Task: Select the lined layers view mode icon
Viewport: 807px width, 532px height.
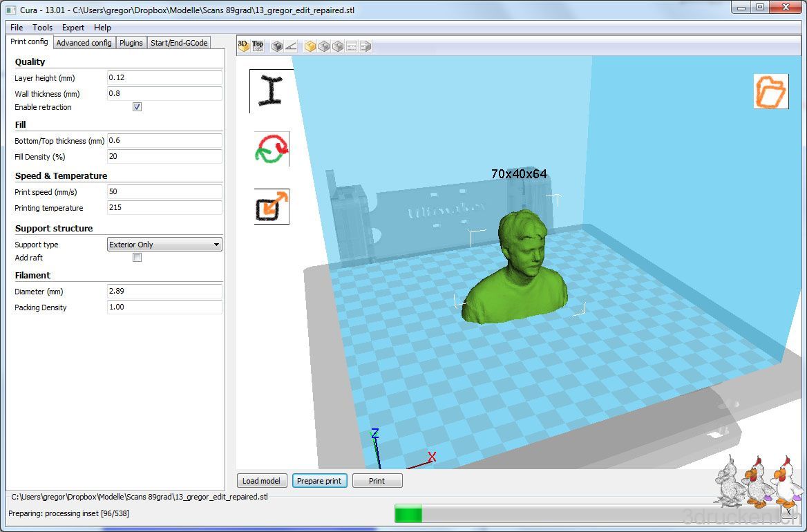Action: 352,46
